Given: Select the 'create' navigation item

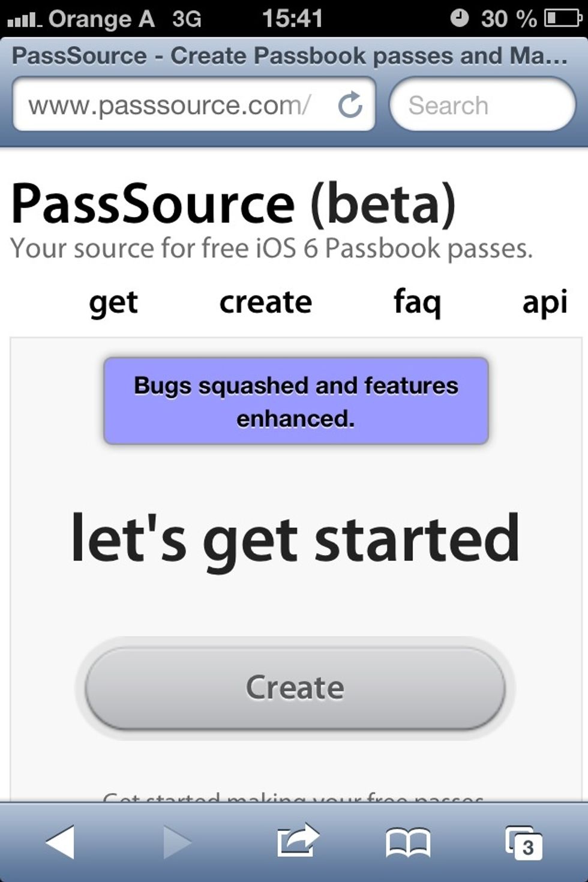Looking at the screenshot, I should (x=266, y=302).
